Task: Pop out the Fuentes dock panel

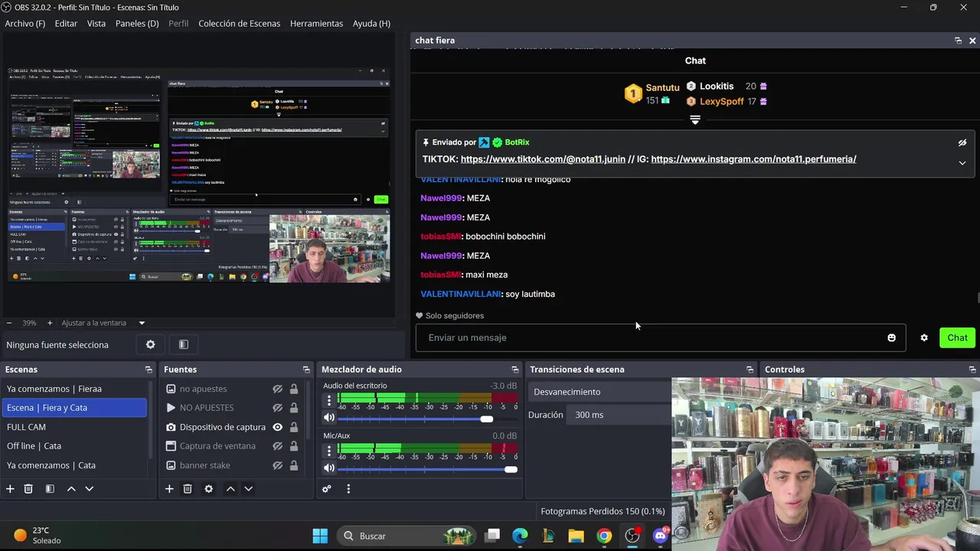Action: pyautogui.click(x=306, y=370)
